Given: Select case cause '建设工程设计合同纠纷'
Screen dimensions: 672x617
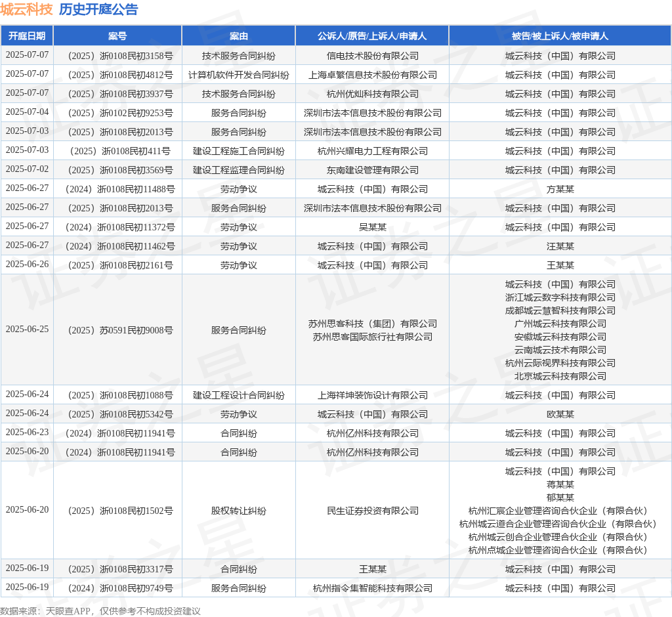Looking at the screenshot, I should point(239,395).
